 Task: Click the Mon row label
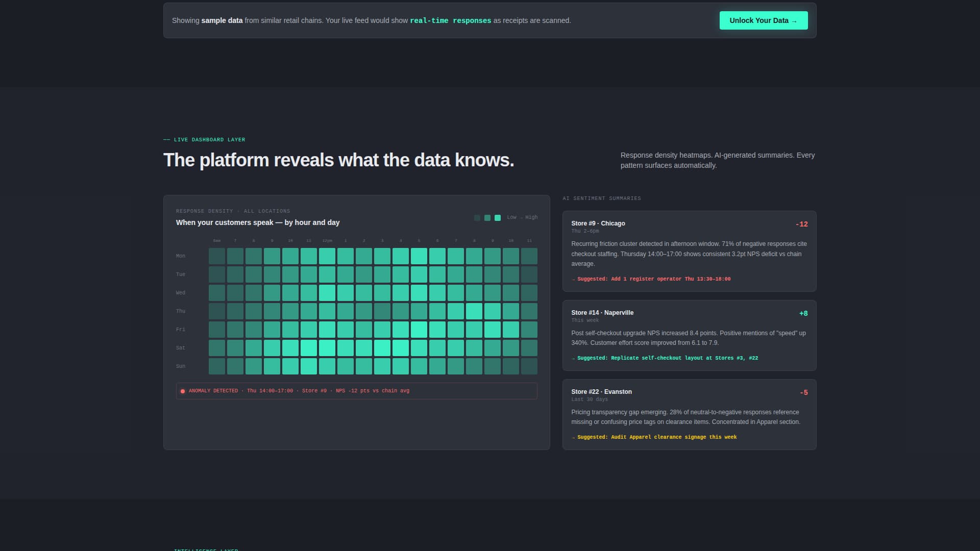[x=181, y=256]
